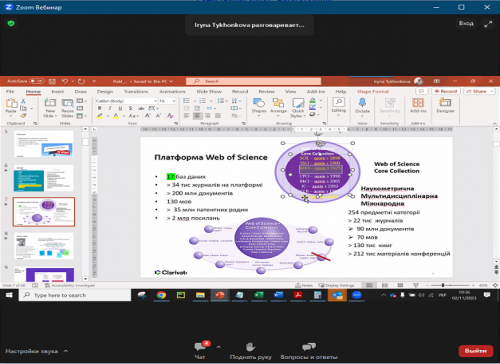Open Zoom chat with unread badge
The height and width of the screenshot is (364, 500).
200,347
